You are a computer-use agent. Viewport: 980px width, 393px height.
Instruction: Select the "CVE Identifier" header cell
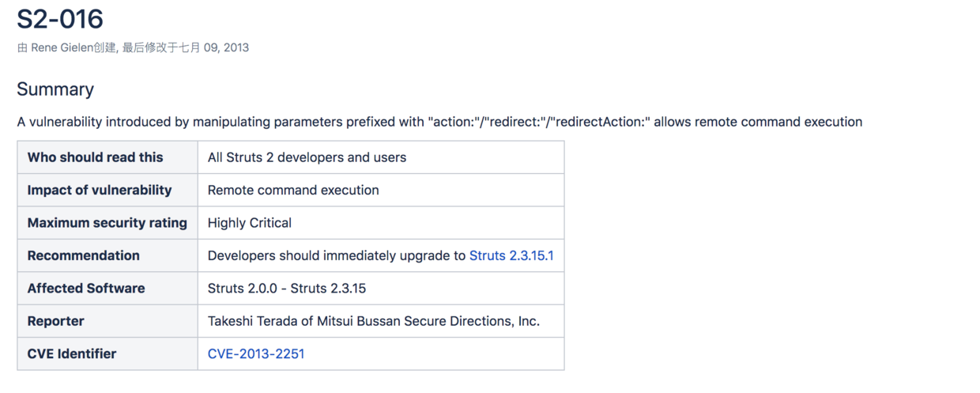[x=72, y=353]
